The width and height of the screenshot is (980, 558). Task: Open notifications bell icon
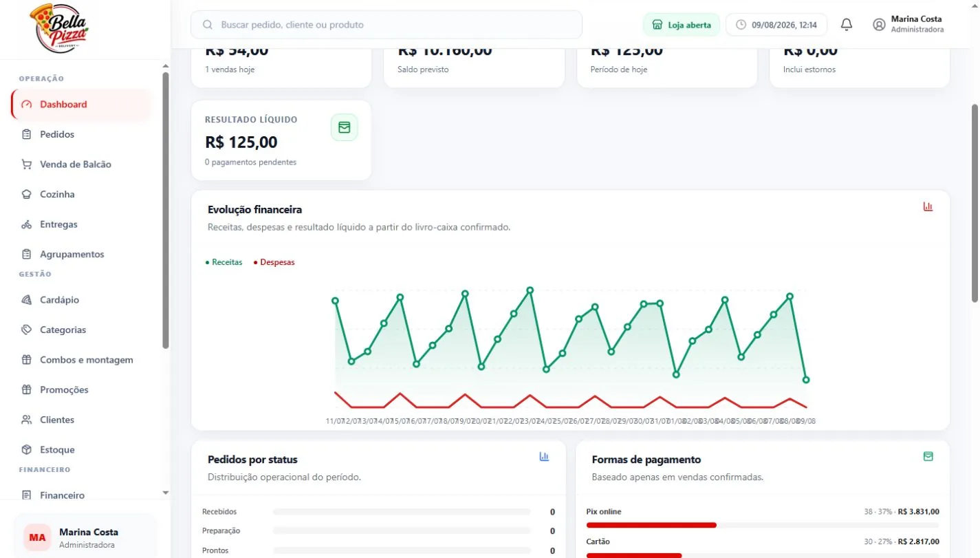coord(847,25)
